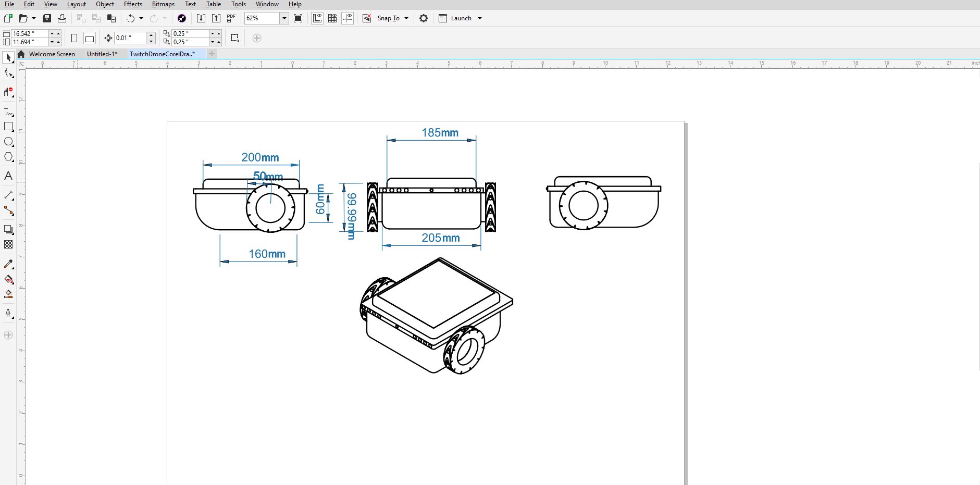
Task: Toggle Show Grid button
Action: tap(332, 18)
